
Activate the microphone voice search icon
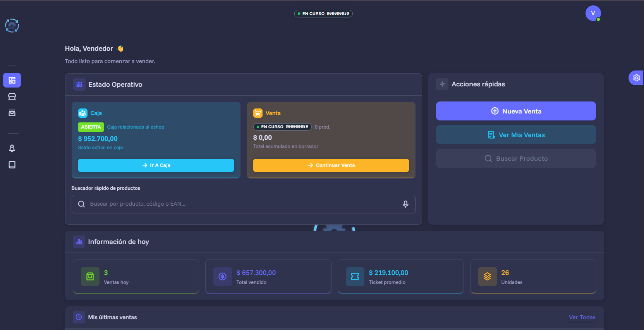[405, 204]
